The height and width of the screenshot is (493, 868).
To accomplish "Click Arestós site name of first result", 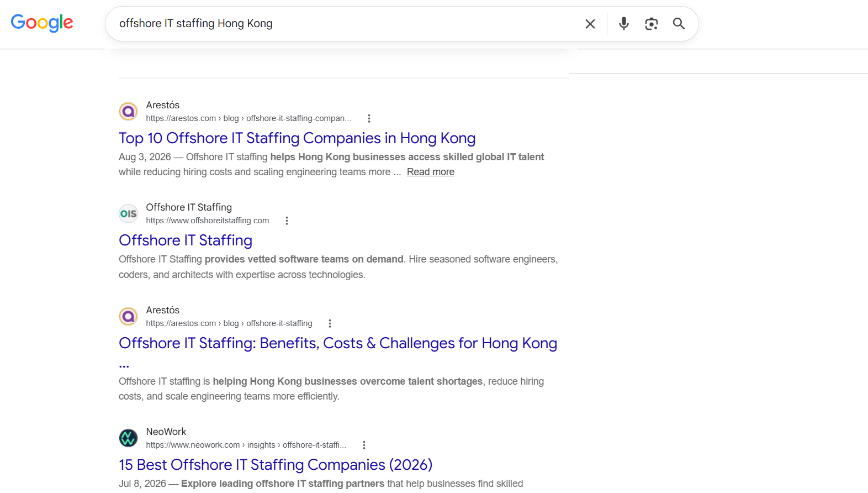I will coord(163,105).
